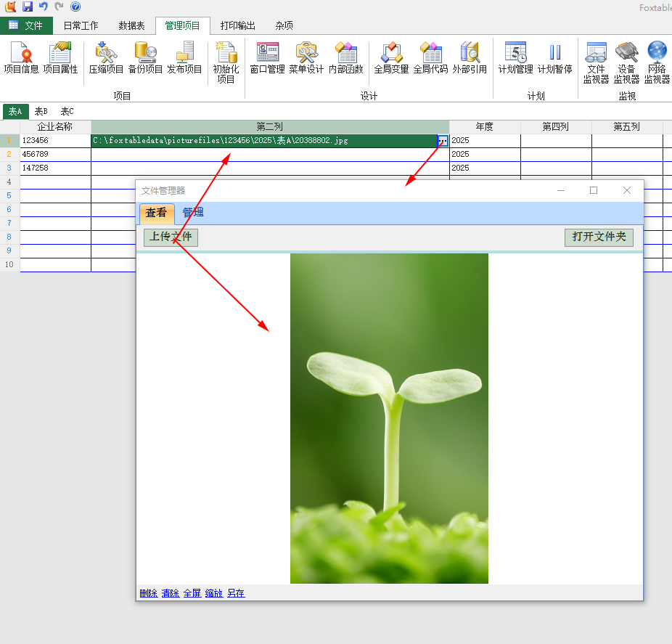Open 窗口管理 window management
This screenshot has width=672, height=644.
click(x=268, y=58)
